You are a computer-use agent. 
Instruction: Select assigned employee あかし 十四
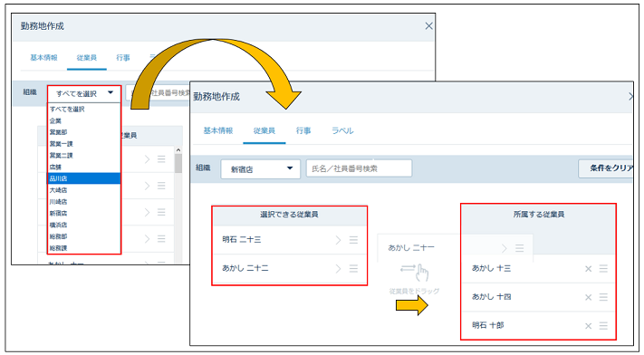coord(538,297)
